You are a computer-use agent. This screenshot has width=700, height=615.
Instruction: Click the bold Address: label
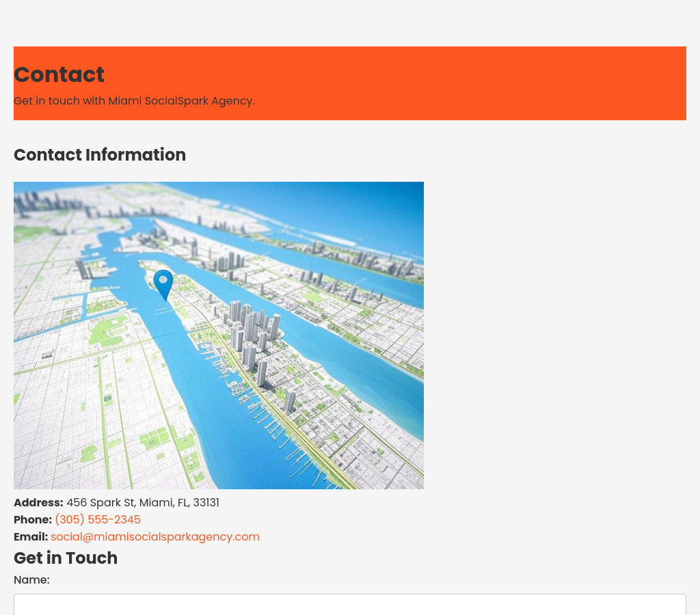tap(38, 502)
